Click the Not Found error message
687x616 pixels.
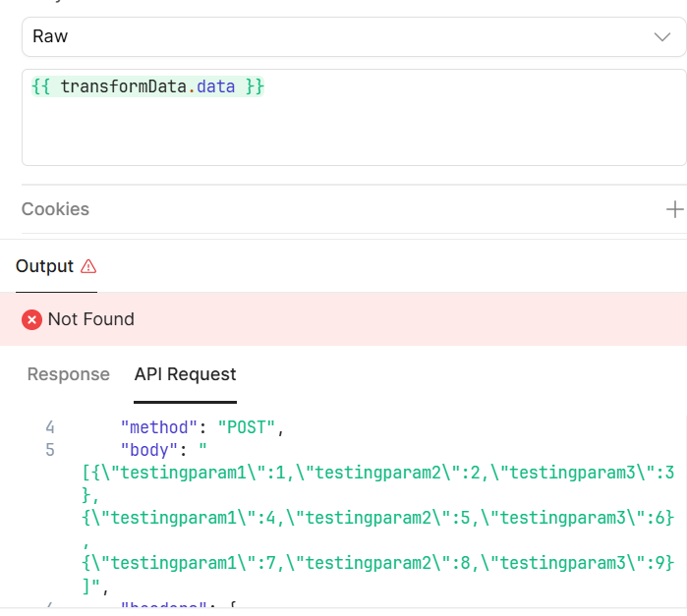click(x=90, y=319)
